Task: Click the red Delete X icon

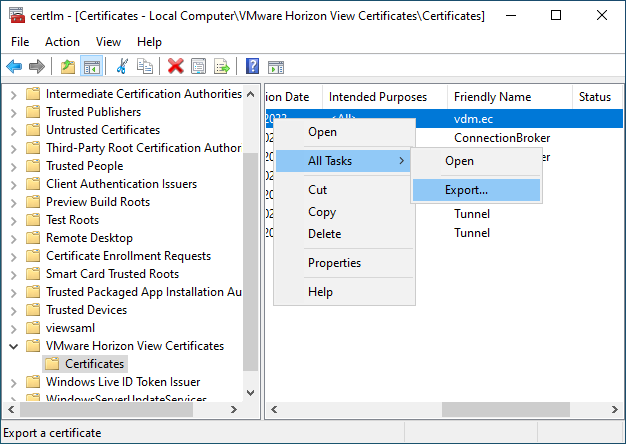Action: pos(176,66)
